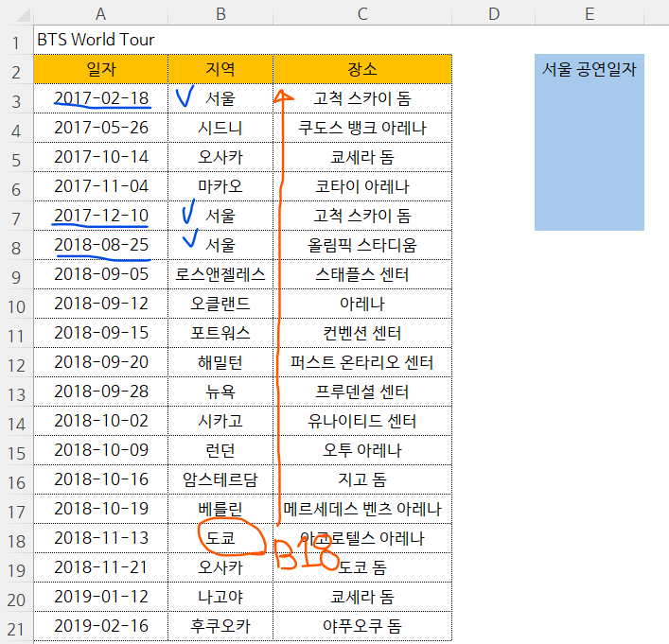This screenshot has height=644, width=669.
Task: Select date cell 2018-10-16
Action: pyautogui.click(x=100, y=479)
